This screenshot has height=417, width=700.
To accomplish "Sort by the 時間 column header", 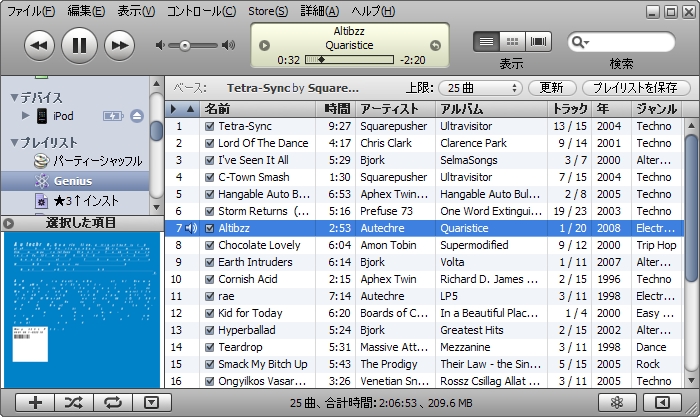I will tap(336, 108).
